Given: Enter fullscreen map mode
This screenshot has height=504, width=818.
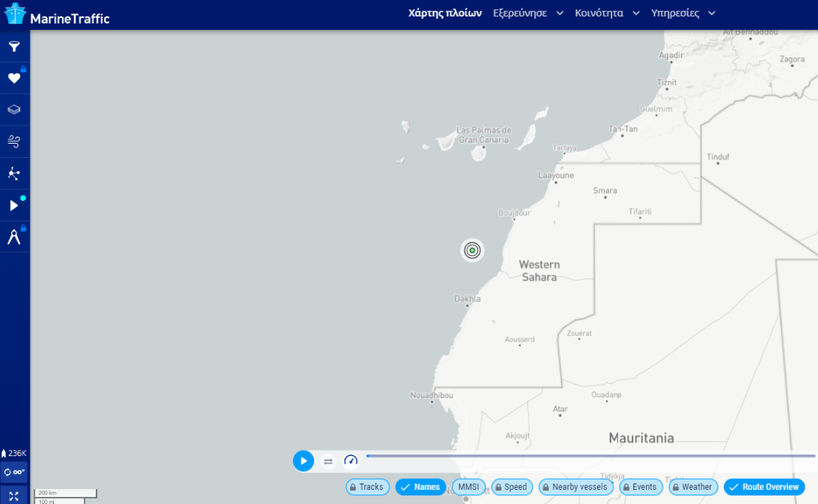Looking at the screenshot, I should point(14,496).
